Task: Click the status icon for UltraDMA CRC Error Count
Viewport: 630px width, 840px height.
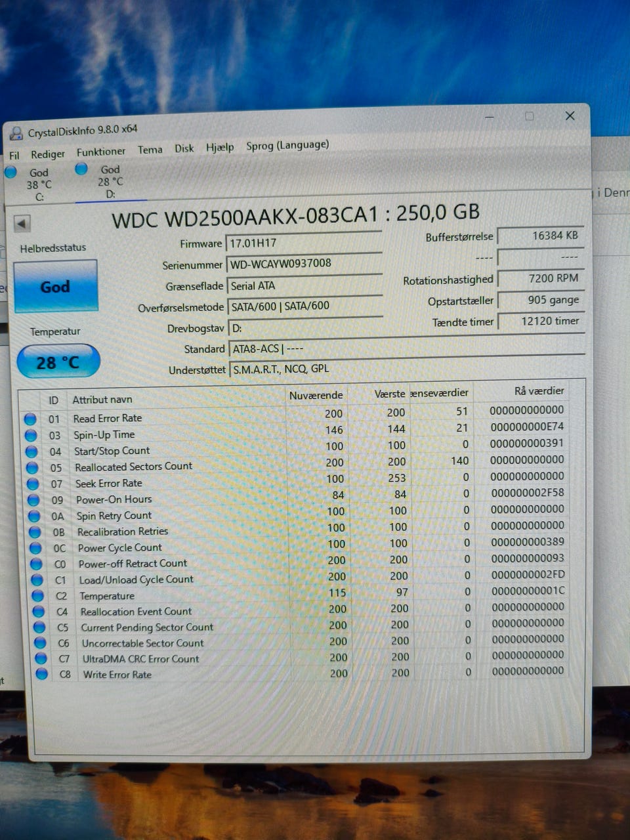Action: 41,658
